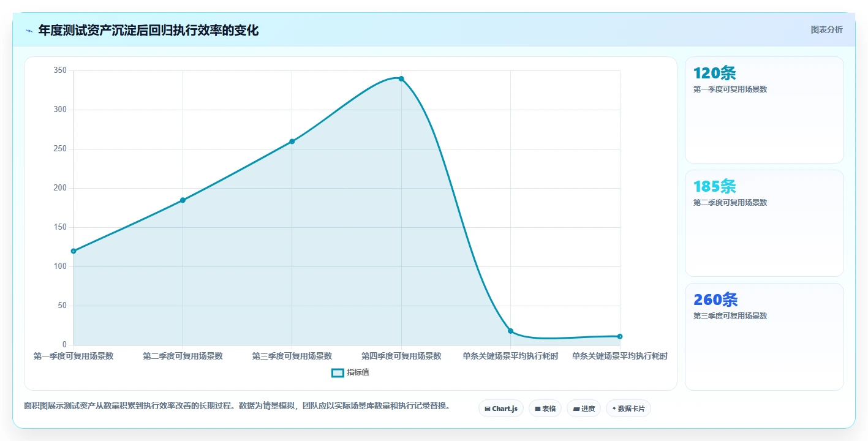This screenshot has width=868, height=441.
Task: Click the 图表分析 label in the header
Action: 826,29
